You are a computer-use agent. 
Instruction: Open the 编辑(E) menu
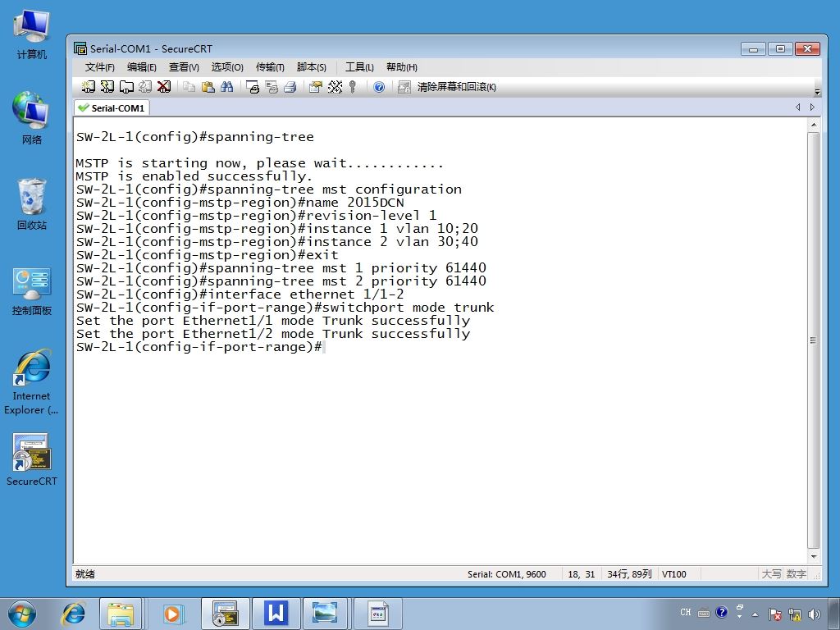141,67
